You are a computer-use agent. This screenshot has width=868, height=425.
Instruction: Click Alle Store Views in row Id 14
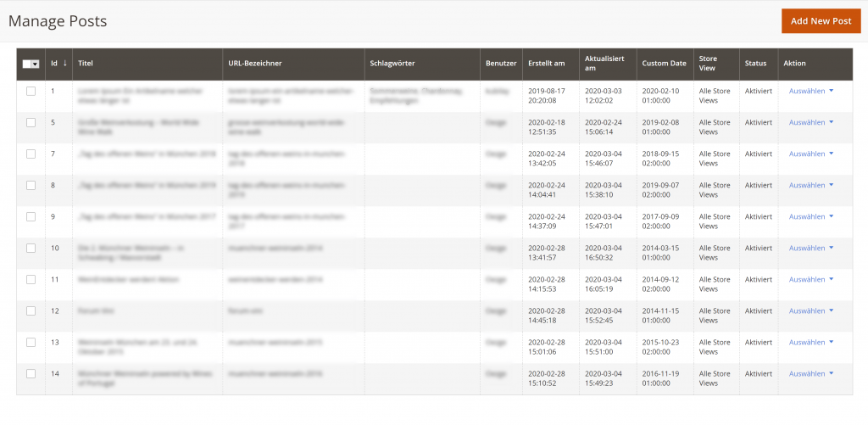click(715, 378)
